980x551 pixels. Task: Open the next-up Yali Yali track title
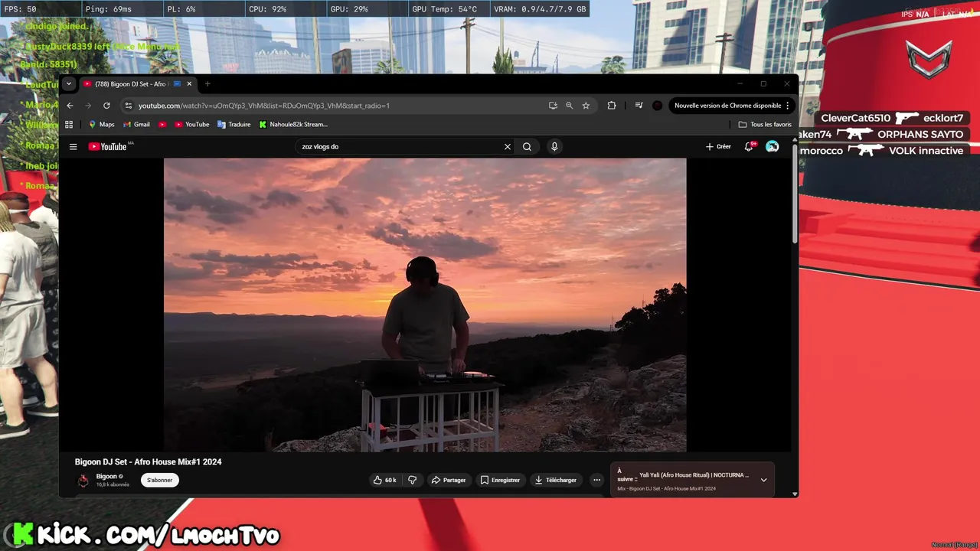coord(694,475)
